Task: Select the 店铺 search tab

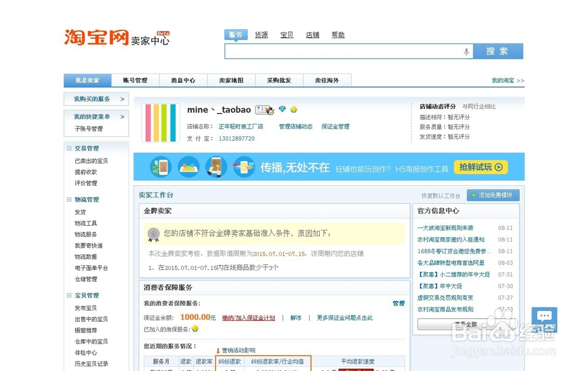Action: pyautogui.click(x=312, y=35)
